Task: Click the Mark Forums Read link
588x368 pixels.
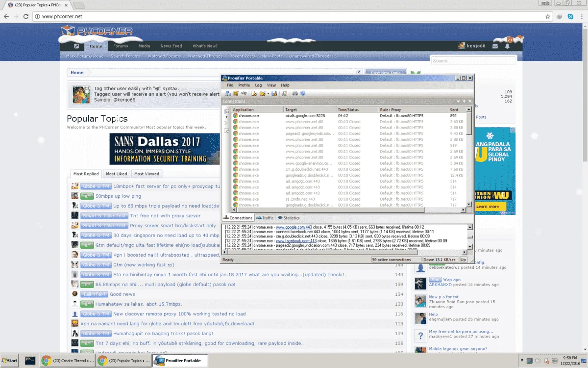Action: [85, 56]
